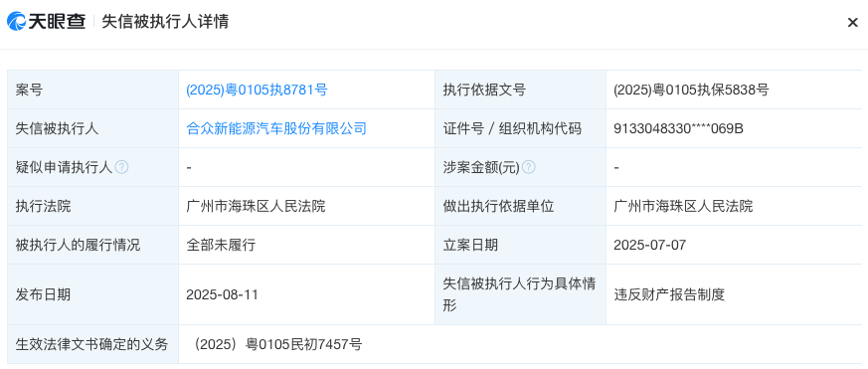Open case number (2025)粤0105执8781号 link
The image size is (868, 369).
(x=257, y=90)
